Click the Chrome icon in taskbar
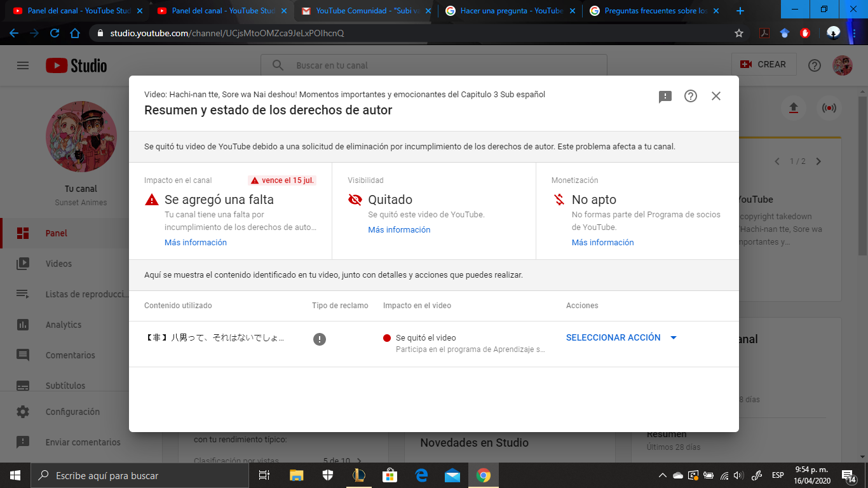Screen dimensions: 868x488 484,475
